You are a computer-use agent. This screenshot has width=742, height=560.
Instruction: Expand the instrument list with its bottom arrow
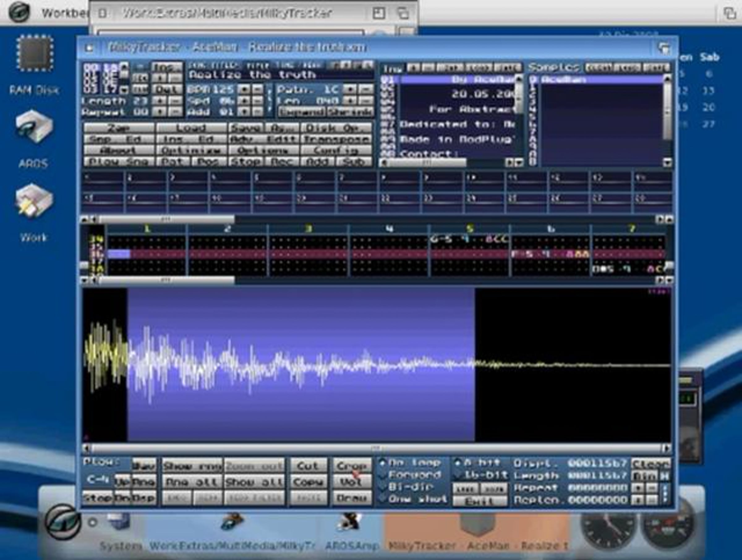pos(519,163)
